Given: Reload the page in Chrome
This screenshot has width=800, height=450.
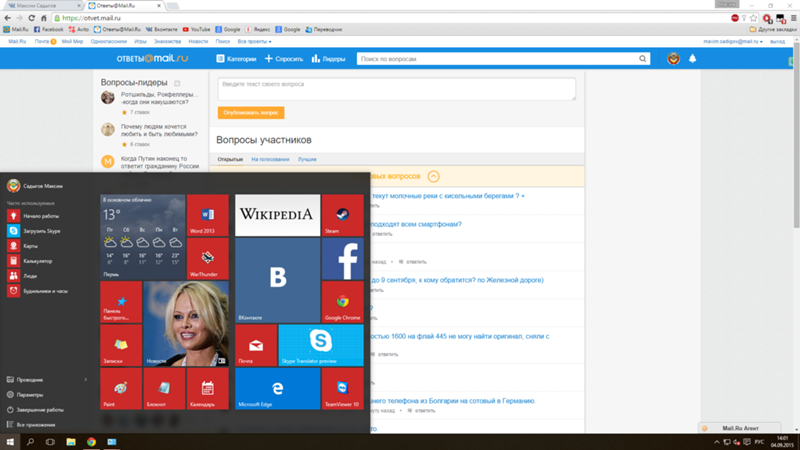Looking at the screenshot, I should [31, 18].
